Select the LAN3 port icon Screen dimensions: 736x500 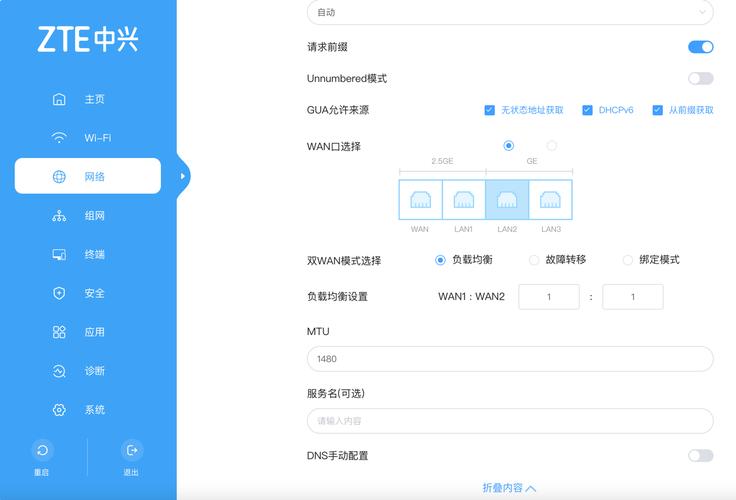550,200
